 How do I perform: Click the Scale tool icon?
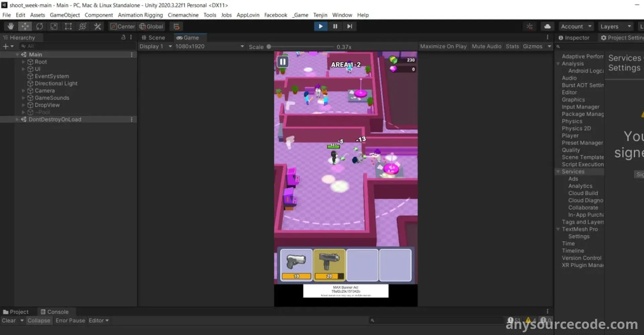click(x=54, y=27)
